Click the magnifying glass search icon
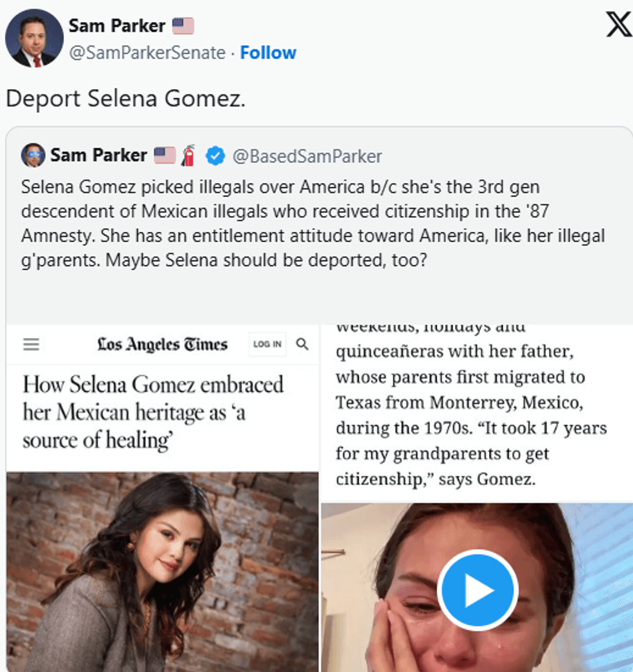The image size is (633, 672). [302, 344]
